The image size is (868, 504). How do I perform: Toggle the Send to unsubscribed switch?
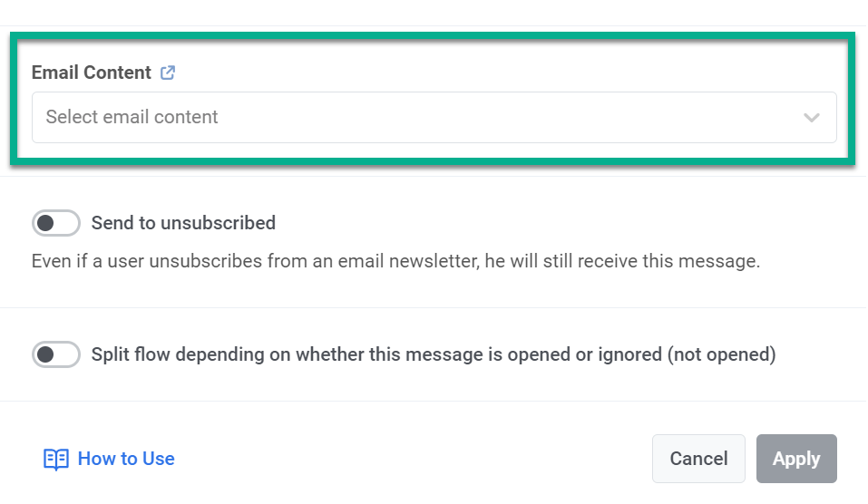click(x=56, y=223)
